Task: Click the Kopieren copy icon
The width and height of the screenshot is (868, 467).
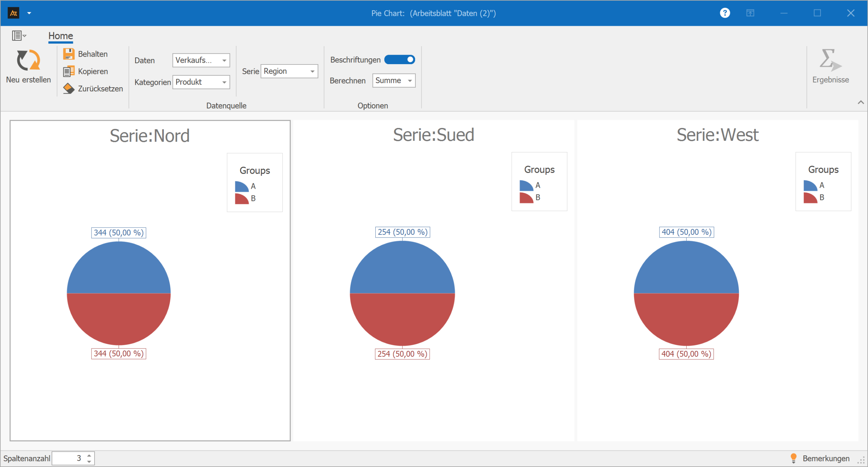Action: pos(68,71)
